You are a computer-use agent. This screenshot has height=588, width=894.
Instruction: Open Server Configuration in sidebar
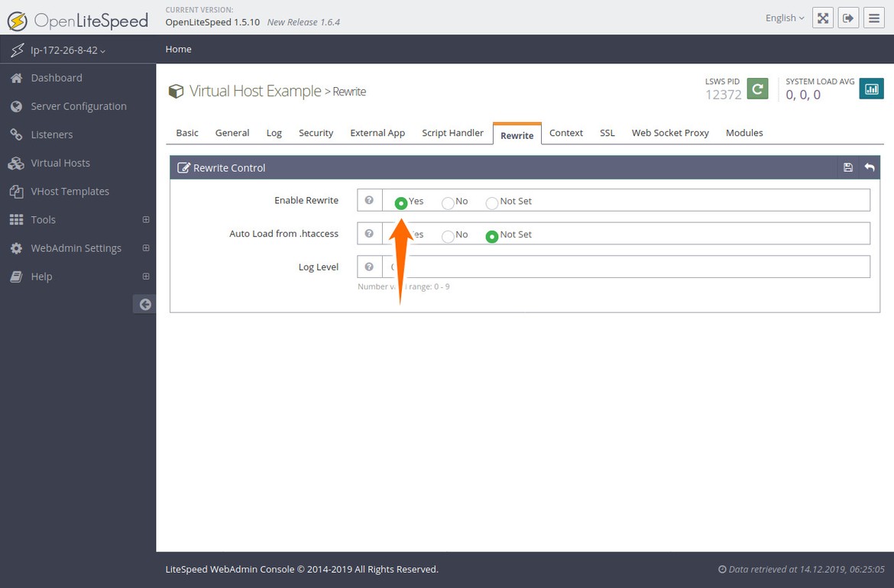77,107
